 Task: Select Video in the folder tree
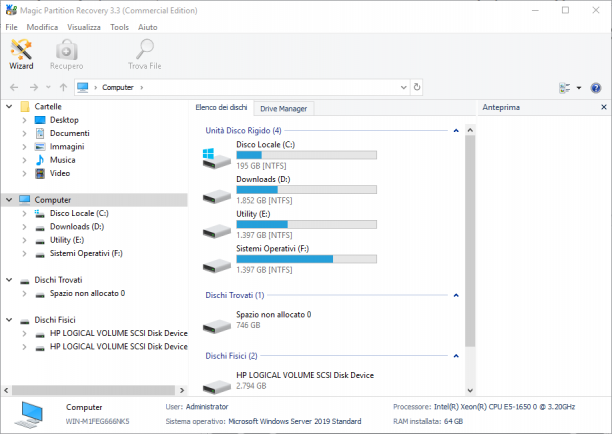tap(60, 173)
